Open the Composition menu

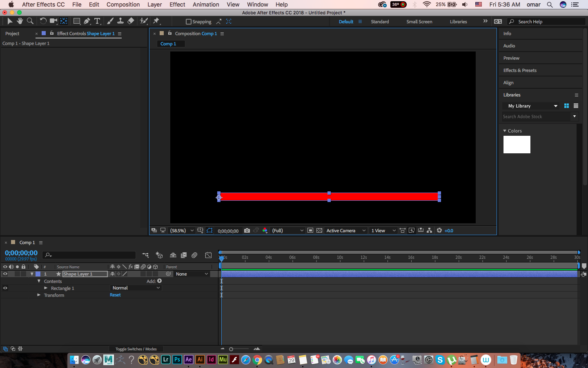tap(123, 4)
